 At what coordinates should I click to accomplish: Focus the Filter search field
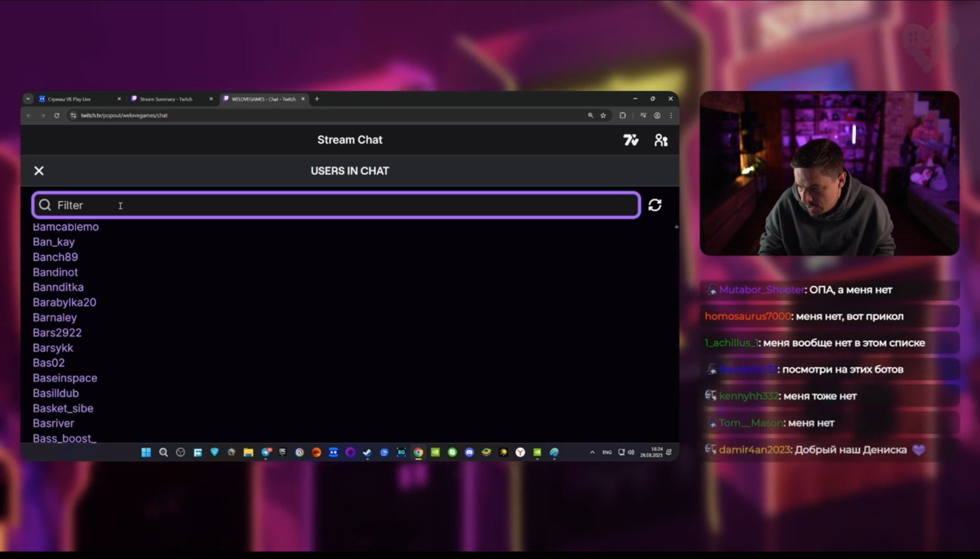(335, 205)
